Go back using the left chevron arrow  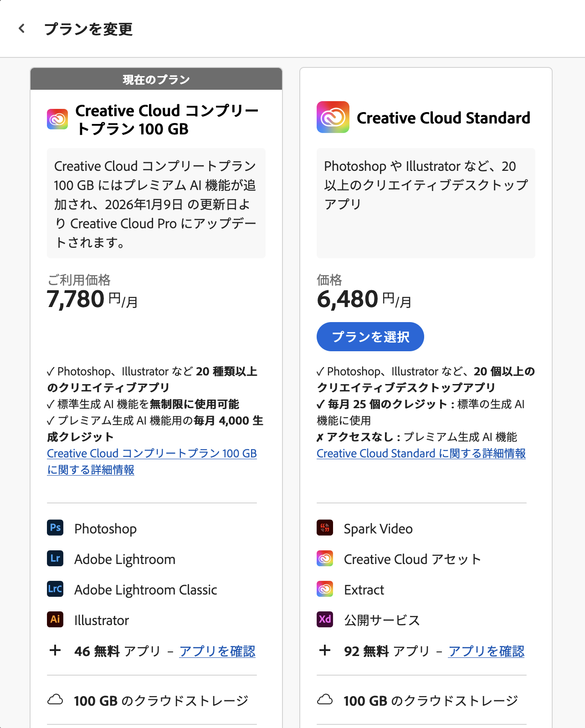(x=21, y=29)
